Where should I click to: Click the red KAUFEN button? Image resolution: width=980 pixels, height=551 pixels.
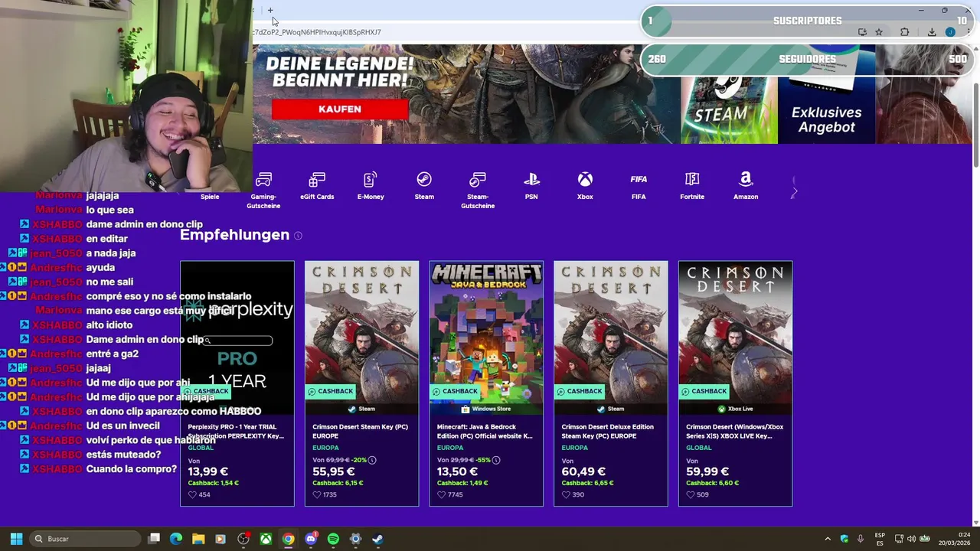(x=339, y=109)
